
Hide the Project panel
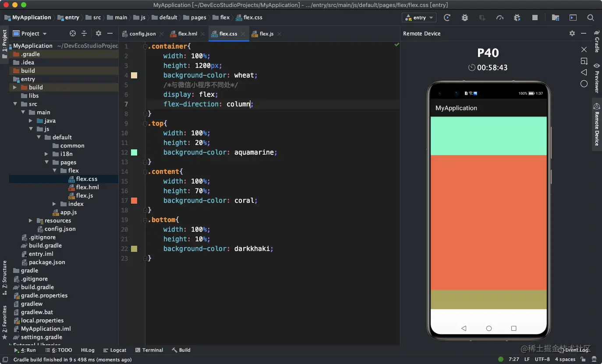[110, 33]
